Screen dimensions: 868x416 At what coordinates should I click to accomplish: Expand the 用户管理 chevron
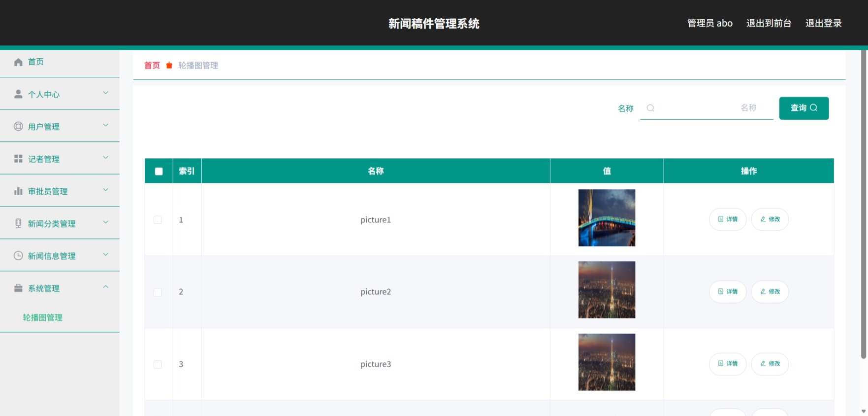pyautogui.click(x=105, y=125)
